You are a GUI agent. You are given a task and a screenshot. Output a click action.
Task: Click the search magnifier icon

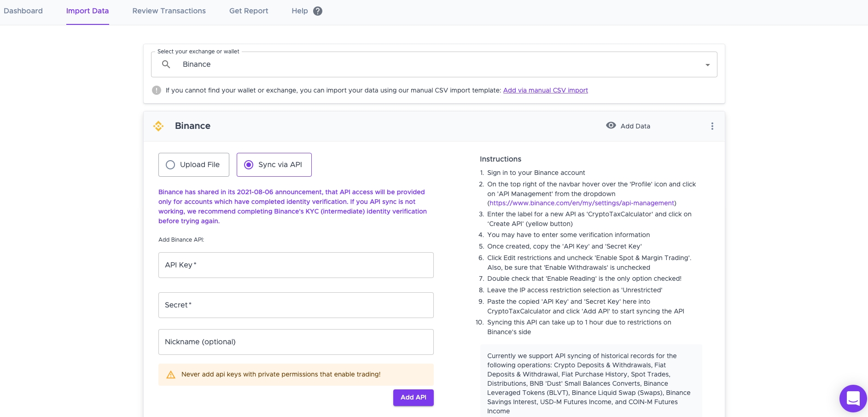[166, 64]
